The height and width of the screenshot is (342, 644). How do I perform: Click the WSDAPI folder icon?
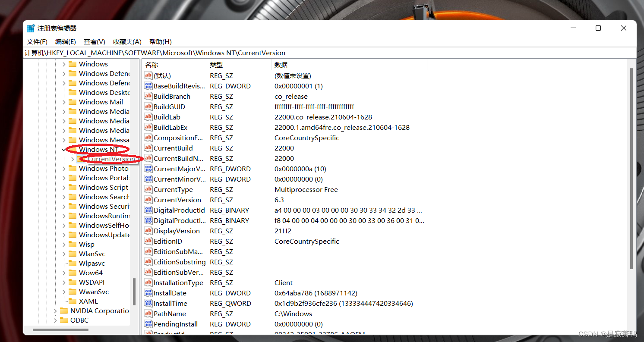pyautogui.click(x=72, y=282)
